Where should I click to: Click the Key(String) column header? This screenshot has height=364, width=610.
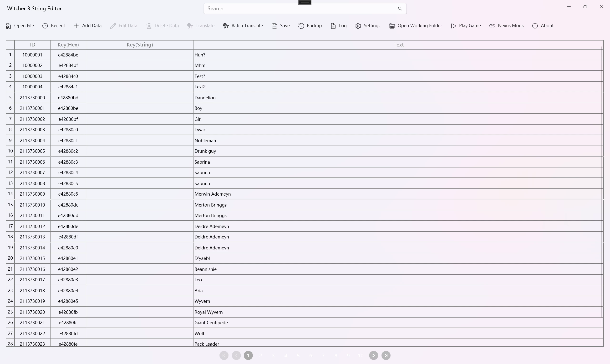140,45
